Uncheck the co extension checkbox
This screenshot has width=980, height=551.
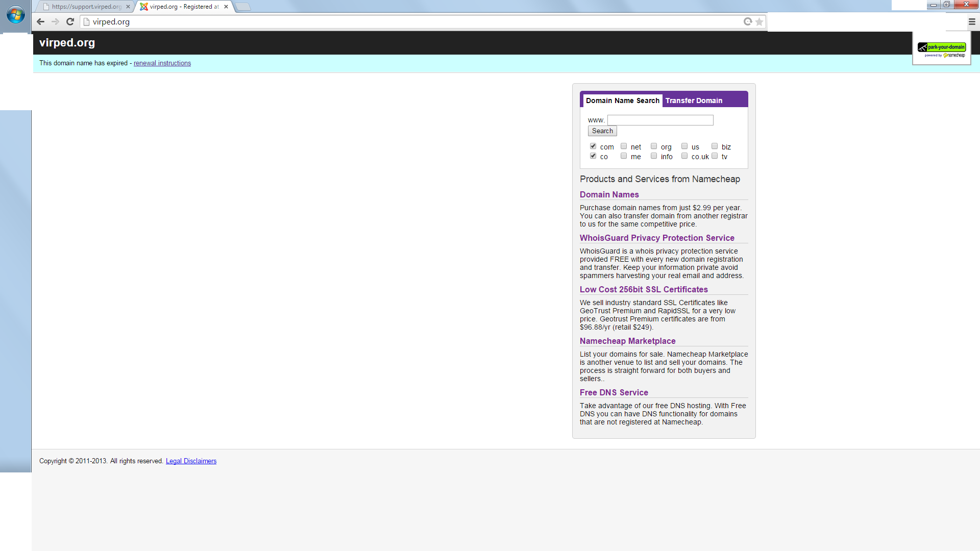(593, 156)
